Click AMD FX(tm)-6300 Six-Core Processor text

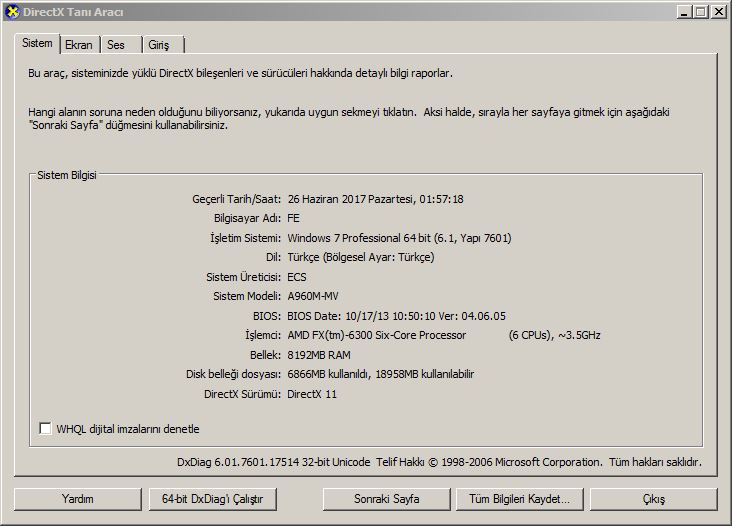(377, 335)
